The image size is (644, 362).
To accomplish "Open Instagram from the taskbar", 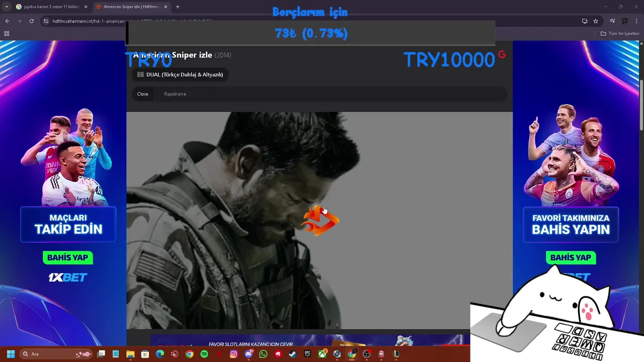I will [x=233, y=354].
